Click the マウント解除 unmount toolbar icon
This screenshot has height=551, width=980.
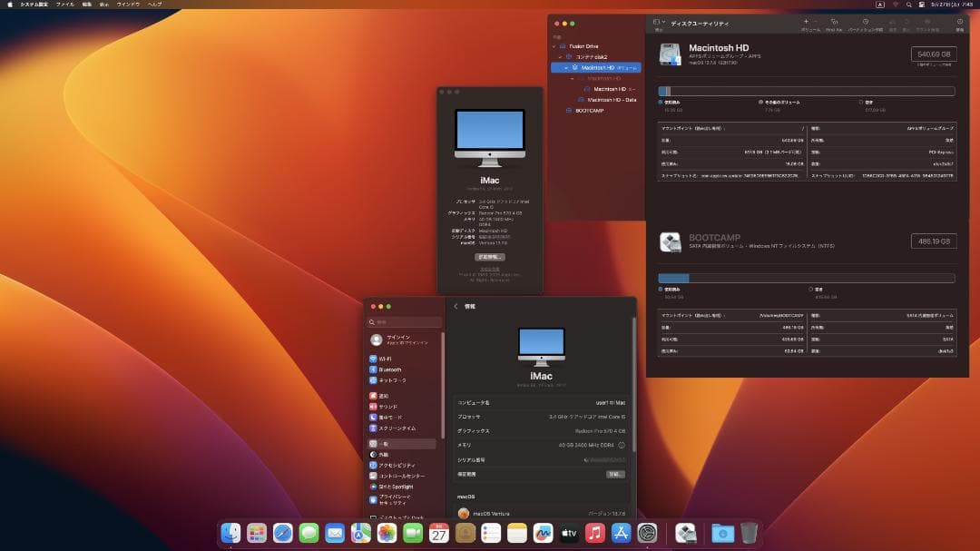click(x=928, y=24)
